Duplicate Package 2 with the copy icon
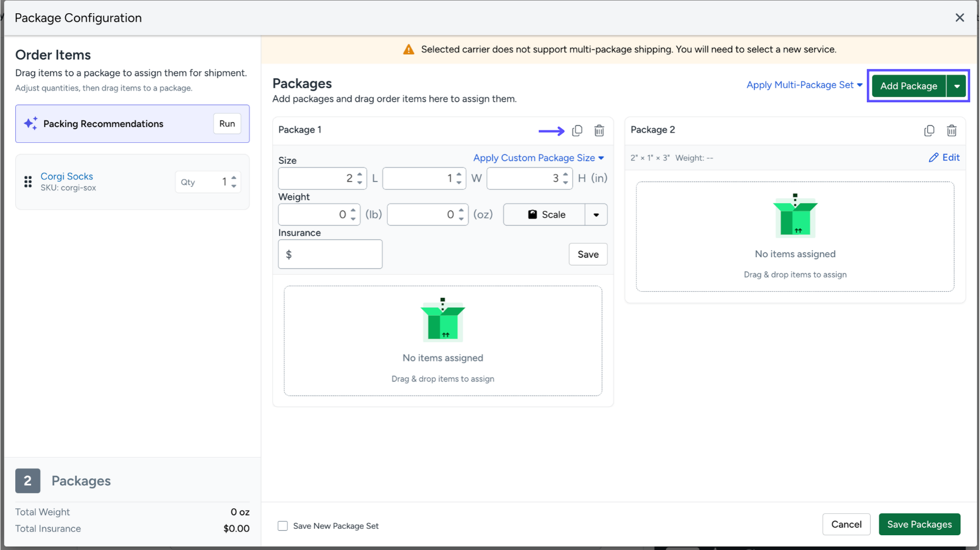980x550 pixels. 929,130
